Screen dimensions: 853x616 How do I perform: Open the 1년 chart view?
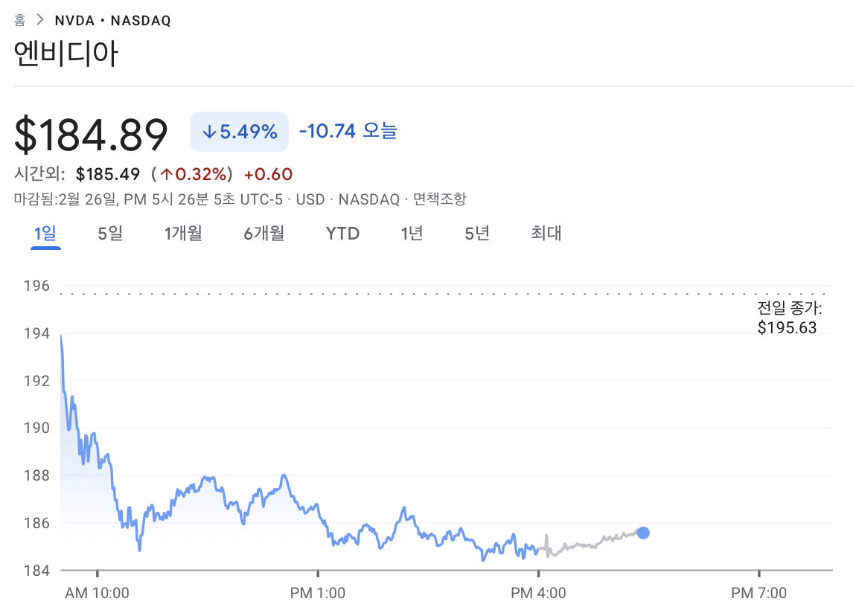[412, 234]
